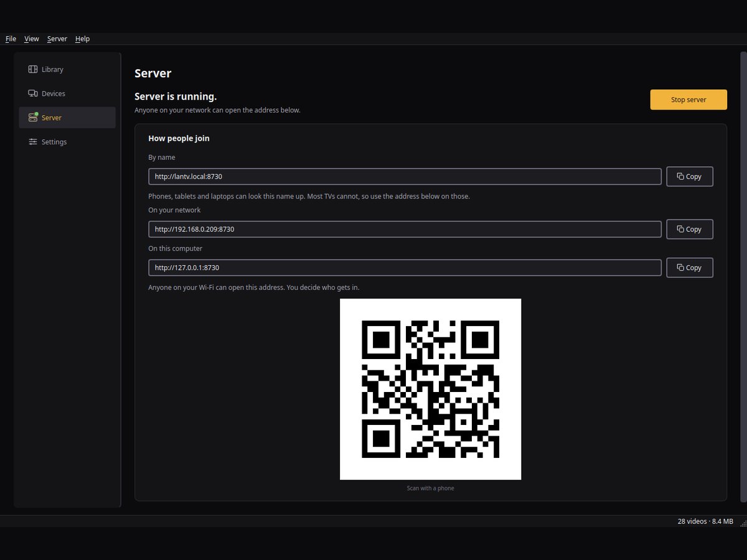Click the Settings sliders icon in sidebar
Image resolution: width=747 pixels, height=560 pixels.
point(33,142)
